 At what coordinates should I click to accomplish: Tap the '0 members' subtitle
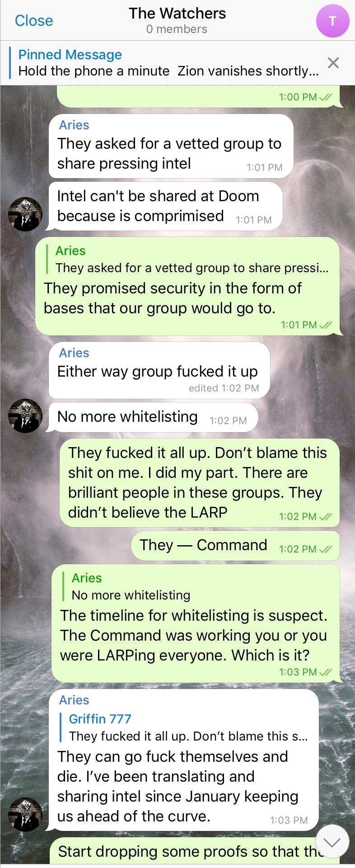(x=177, y=29)
